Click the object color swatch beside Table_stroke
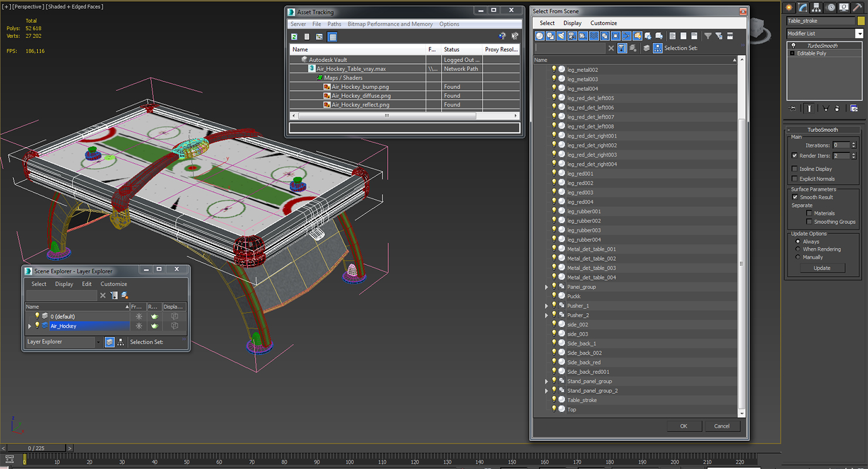This screenshot has width=868, height=469. pos(860,21)
